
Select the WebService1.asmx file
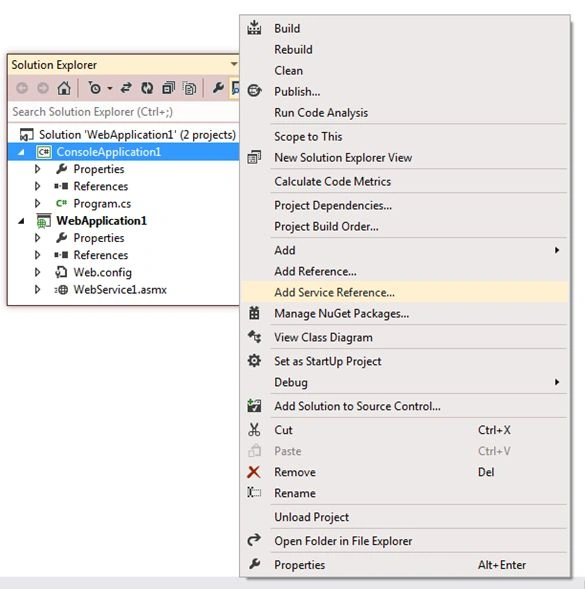point(120,290)
